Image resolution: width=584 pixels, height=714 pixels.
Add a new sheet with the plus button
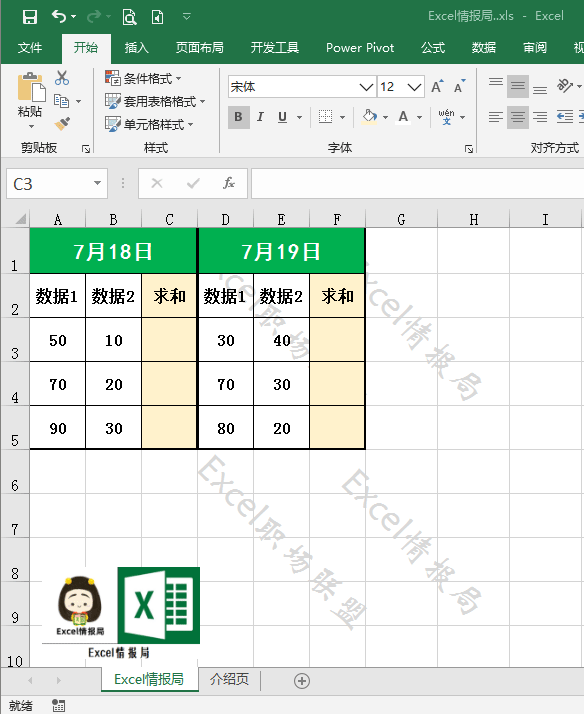pyautogui.click(x=302, y=681)
